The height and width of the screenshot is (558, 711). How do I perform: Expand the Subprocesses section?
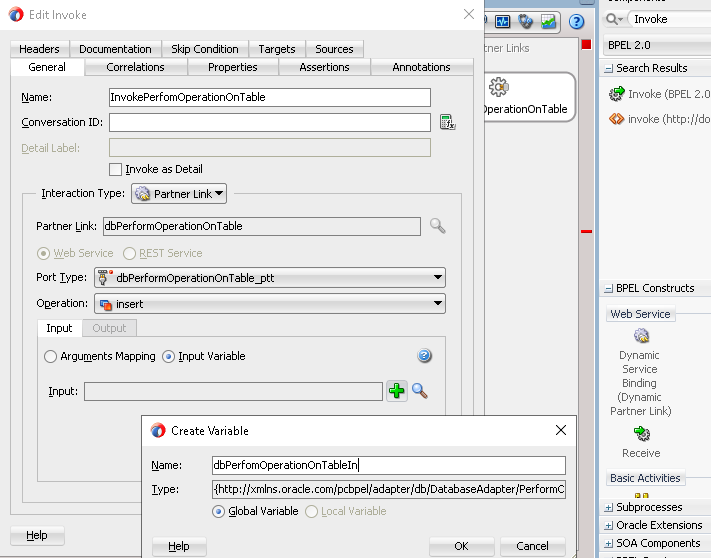(609, 508)
